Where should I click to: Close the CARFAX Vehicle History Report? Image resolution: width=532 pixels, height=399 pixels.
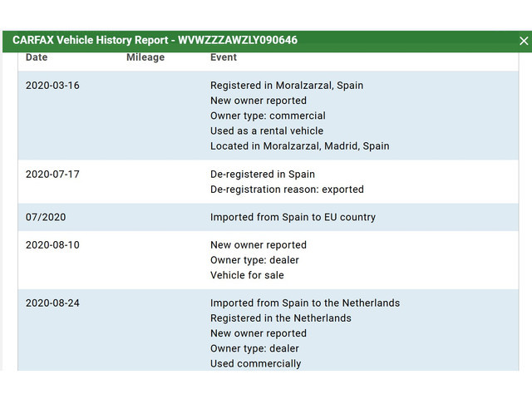pyautogui.click(x=524, y=41)
